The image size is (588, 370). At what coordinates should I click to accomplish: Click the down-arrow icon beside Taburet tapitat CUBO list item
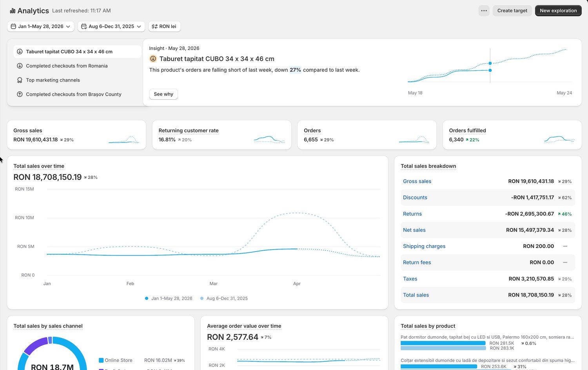click(20, 51)
